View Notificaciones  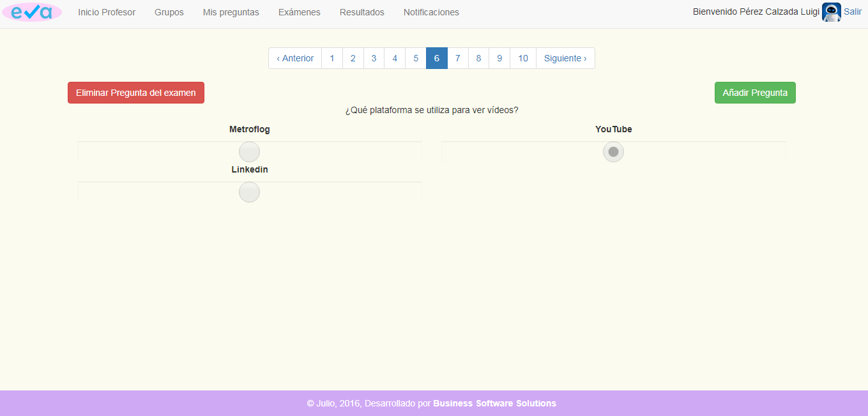pos(431,12)
